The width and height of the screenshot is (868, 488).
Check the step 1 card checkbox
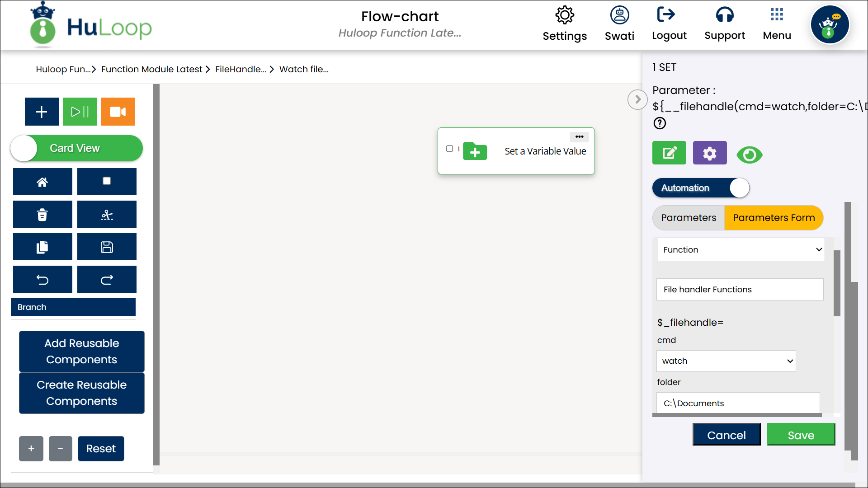tap(449, 149)
